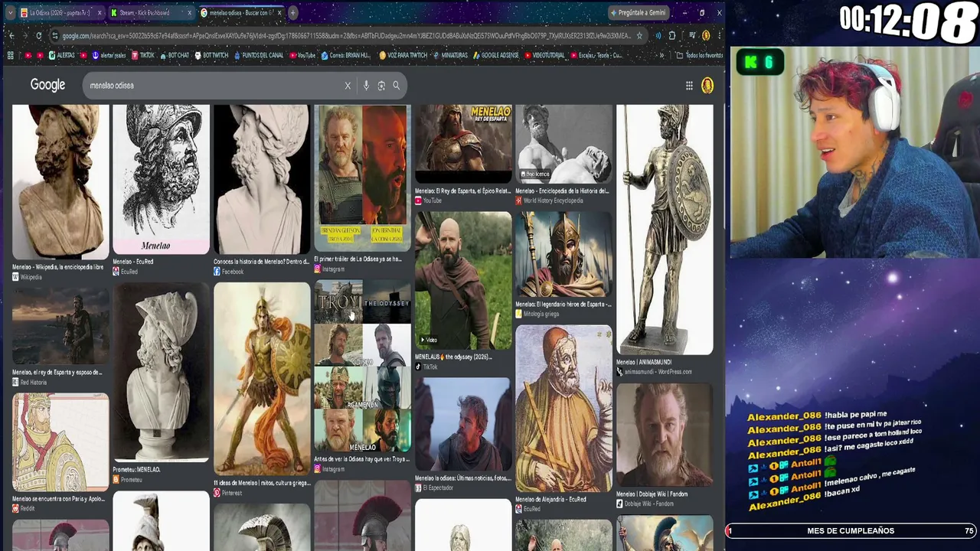Go back using the browser back arrow
Image resolution: width=980 pixels, height=551 pixels.
pyautogui.click(x=11, y=35)
